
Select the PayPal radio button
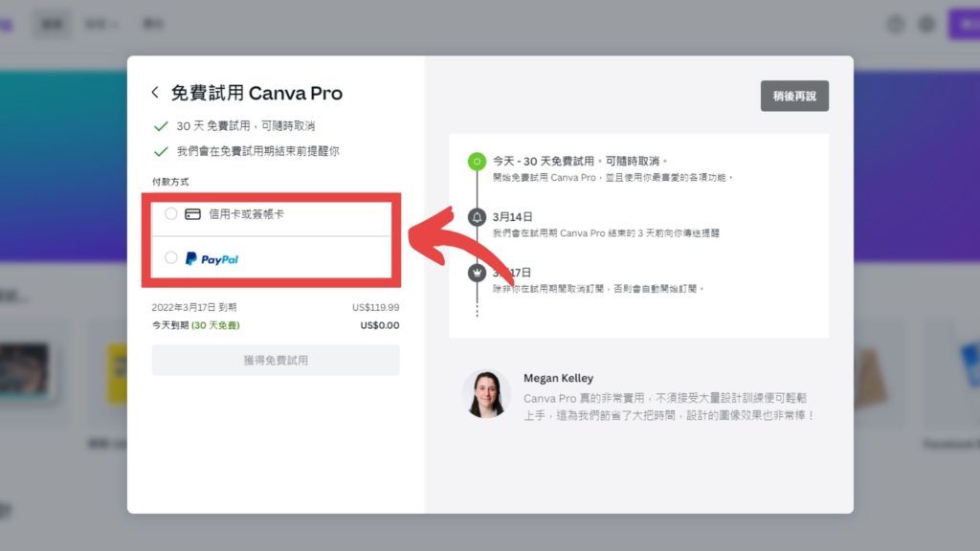click(170, 257)
